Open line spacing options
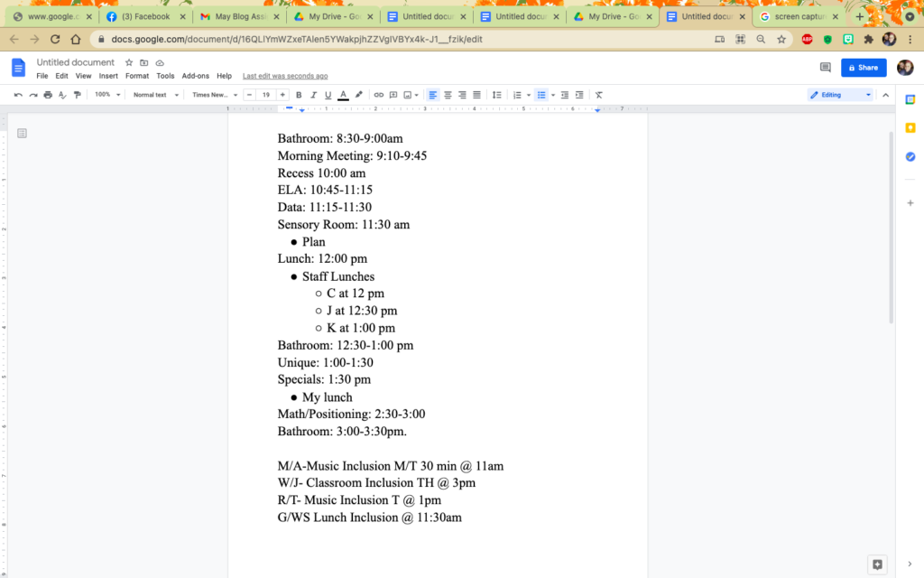This screenshot has height=578, width=924. (x=496, y=95)
